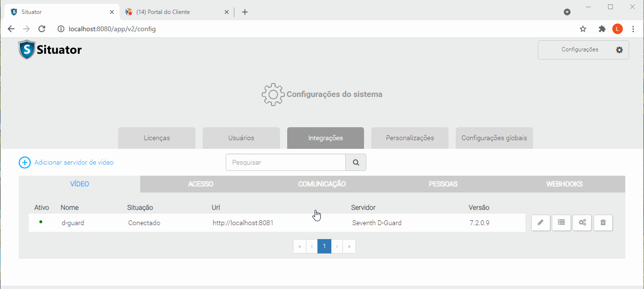Open the list icon for d-guard server

[x=561, y=223]
